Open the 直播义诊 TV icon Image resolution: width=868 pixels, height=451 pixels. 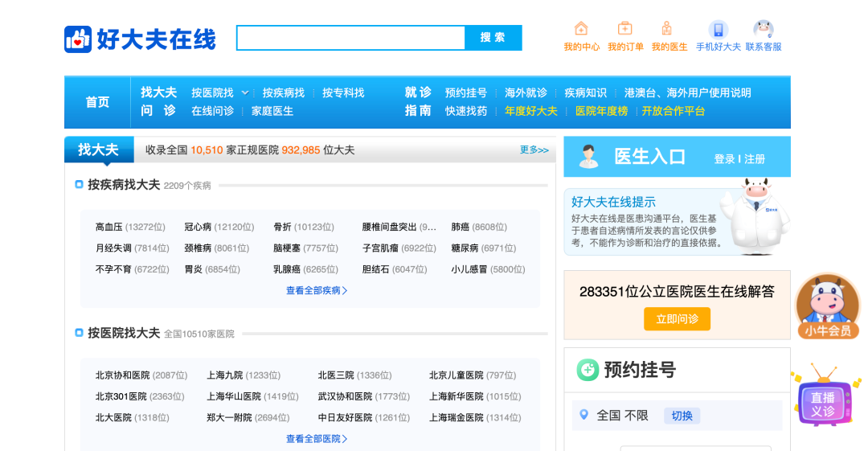click(826, 396)
